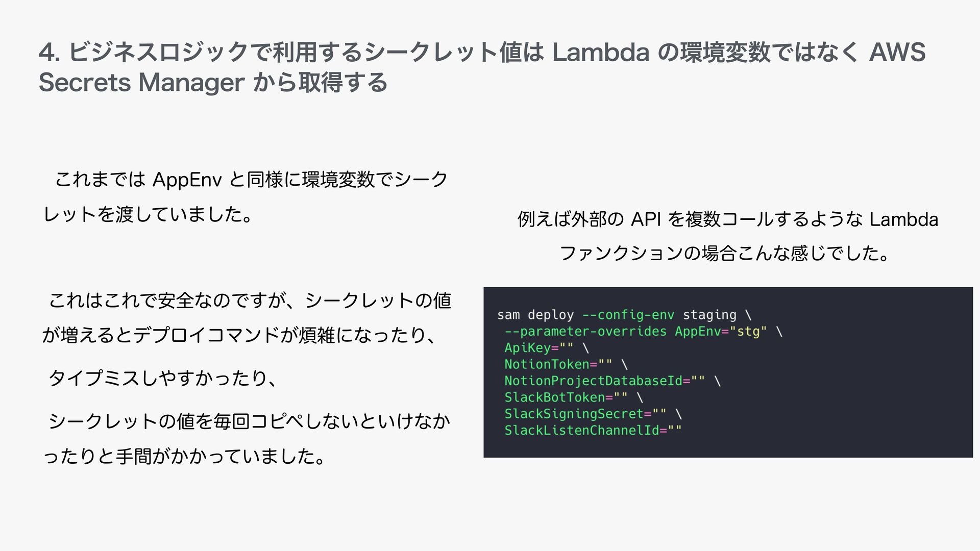Click the caption line "ファンクションの場合こんな感じでした。"
The image size is (980, 551).
pos(725,253)
